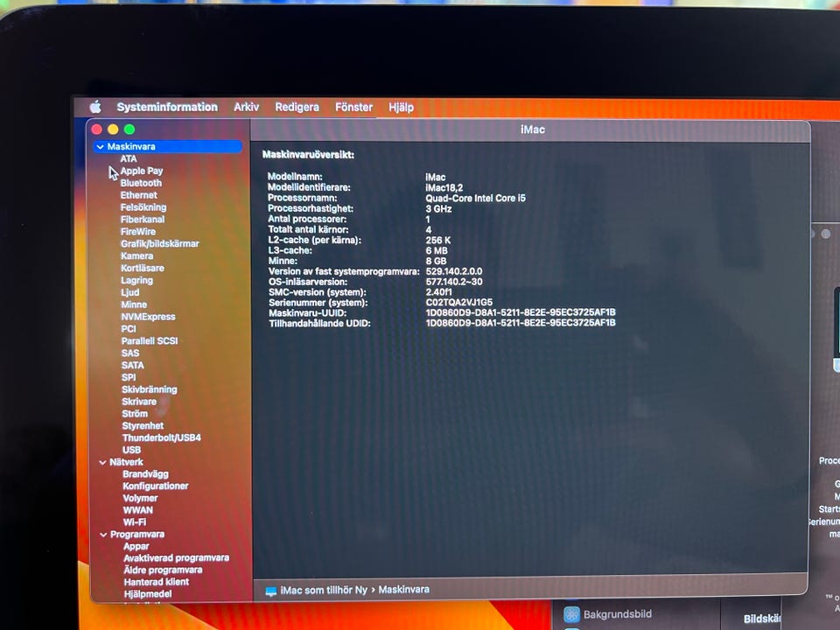
Task: Open the Hjälp menu
Action: [401, 107]
